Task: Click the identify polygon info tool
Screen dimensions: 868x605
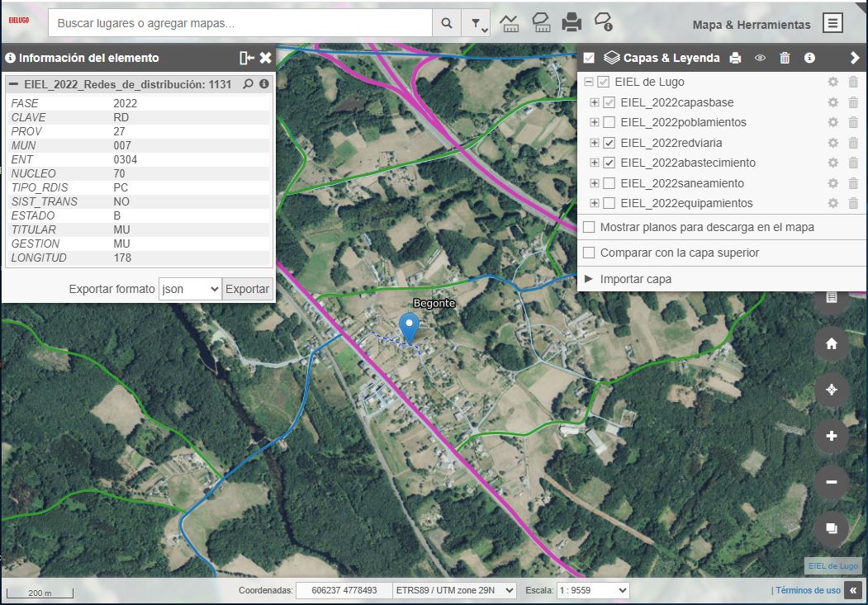Action: pyautogui.click(x=604, y=23)
